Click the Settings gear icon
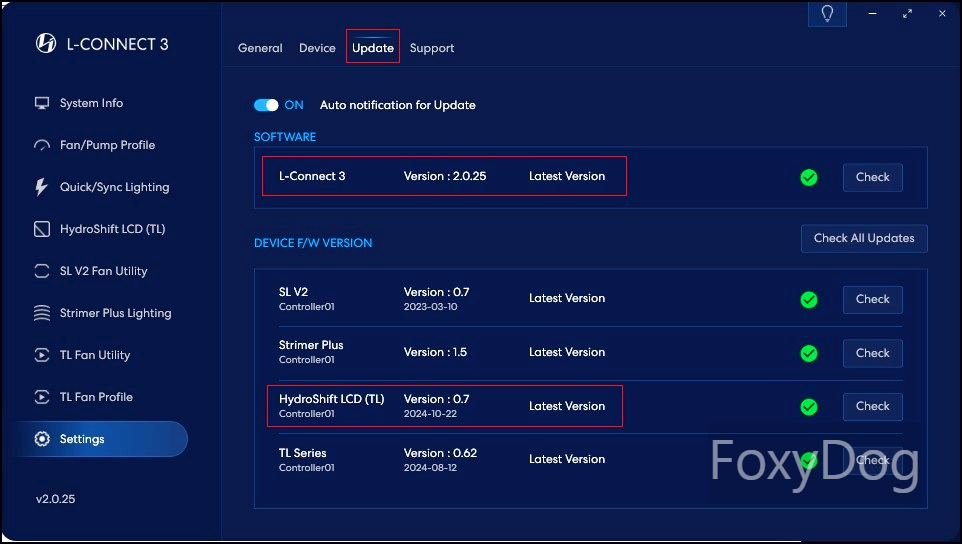This screenshot has width=962, height=544. 42,439
